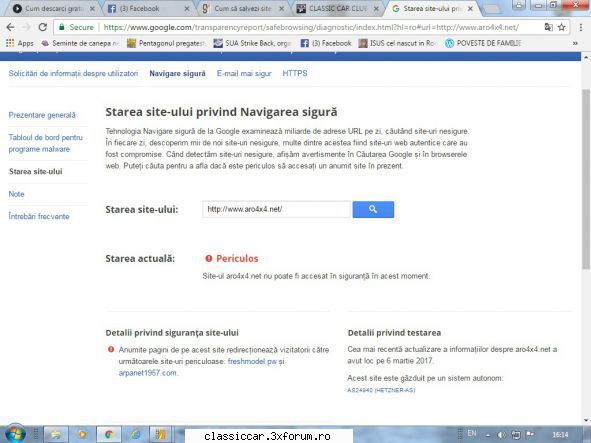
Task: Open Internet Explorer from the taskbar
Action: pyautogui.click(x=135, y=435)
